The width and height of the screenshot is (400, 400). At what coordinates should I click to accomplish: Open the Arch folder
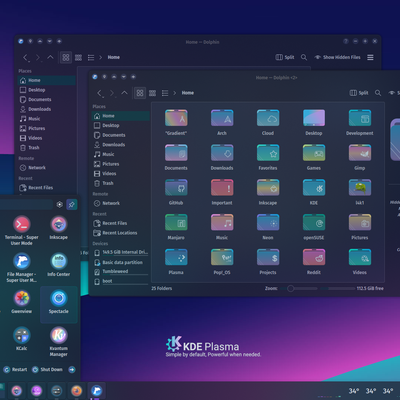(x=222, y=122)
